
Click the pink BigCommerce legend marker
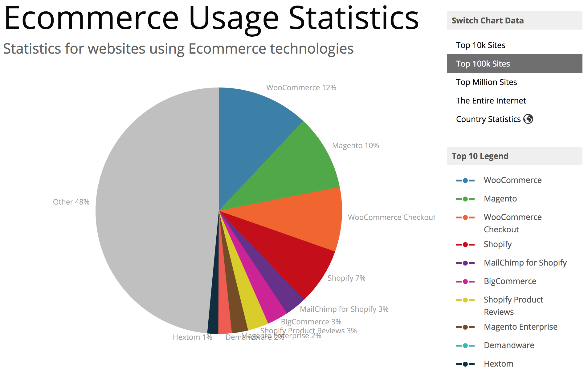[x=465, y=282]
